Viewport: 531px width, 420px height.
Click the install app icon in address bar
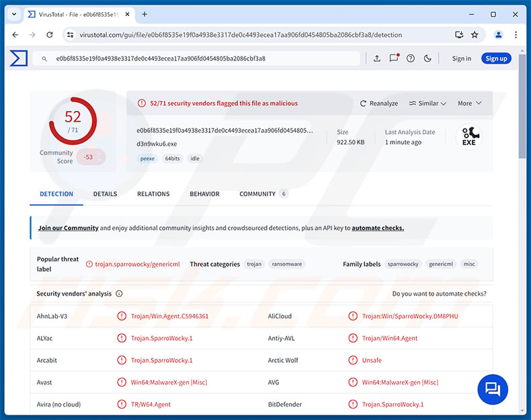[x=459, y=34]
